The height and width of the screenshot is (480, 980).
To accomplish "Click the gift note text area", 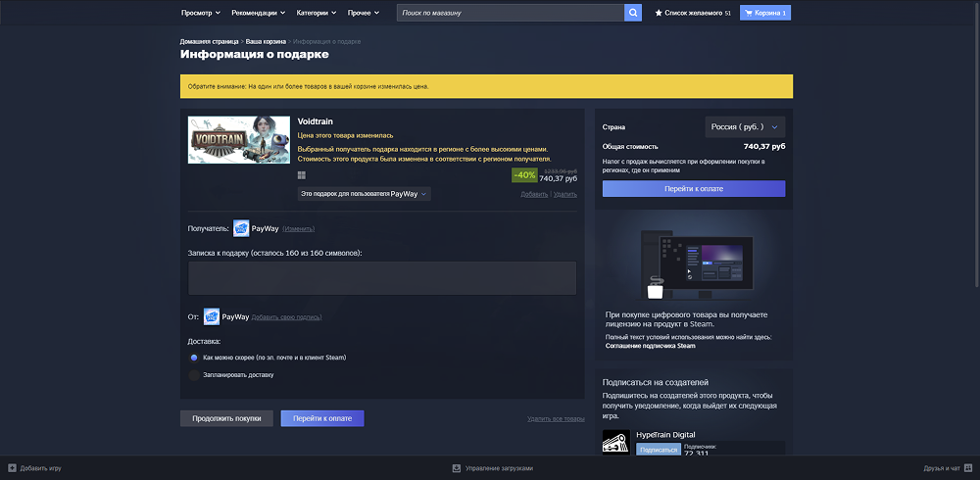I will pyautogui.click(x=382, y=278).
